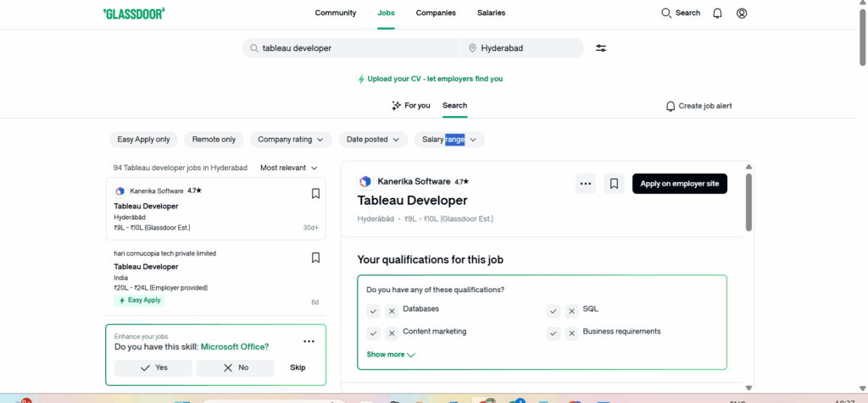Screen dimensions: 868x403
Task: Open the Salaries nav item
Action: (491, 13)
